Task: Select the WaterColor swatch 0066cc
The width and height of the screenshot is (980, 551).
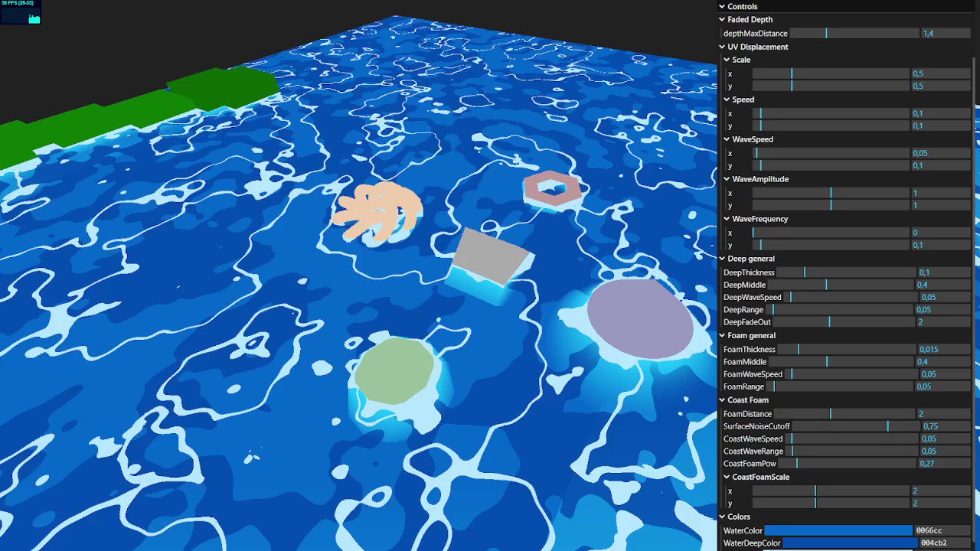Action: tap(838, 530)
